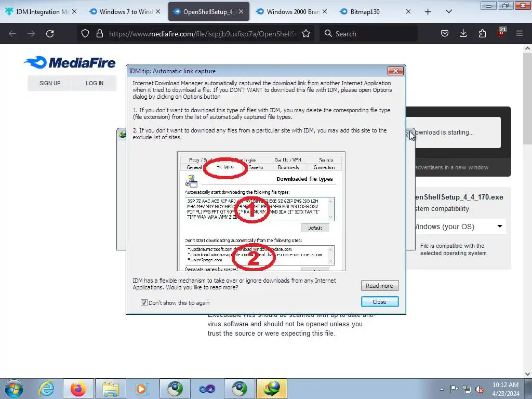Click the LOG IN button
This screenshot has height=399, width=532.
[x=95, y=83]
